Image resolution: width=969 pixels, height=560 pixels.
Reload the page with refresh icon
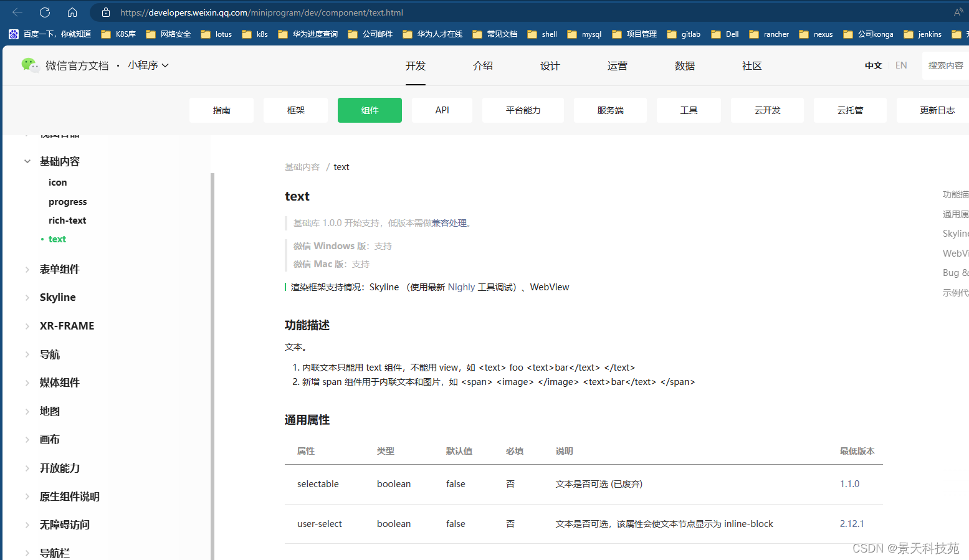pyautogui.click(x=45, y=12)
